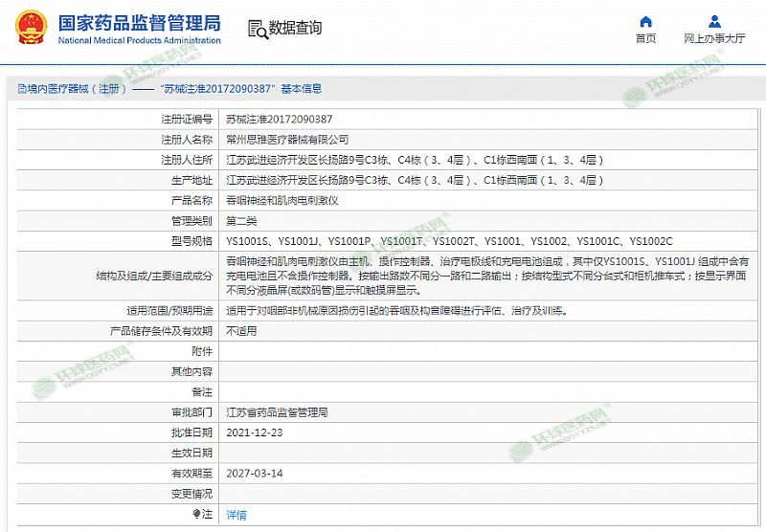
Task: Click the 数据查询 magnifier document icon
Action: click(x=256, y=29)
